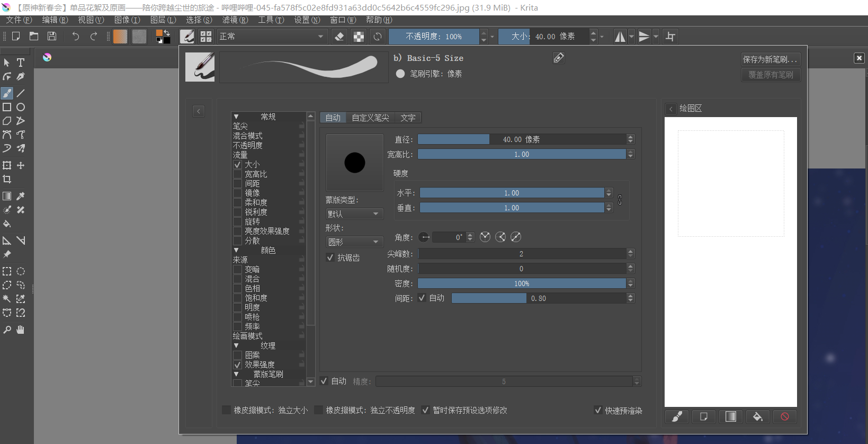Open the blending mode 正常 dropdown
Viewport: 868px width, 444px height.
click(271, 37)
